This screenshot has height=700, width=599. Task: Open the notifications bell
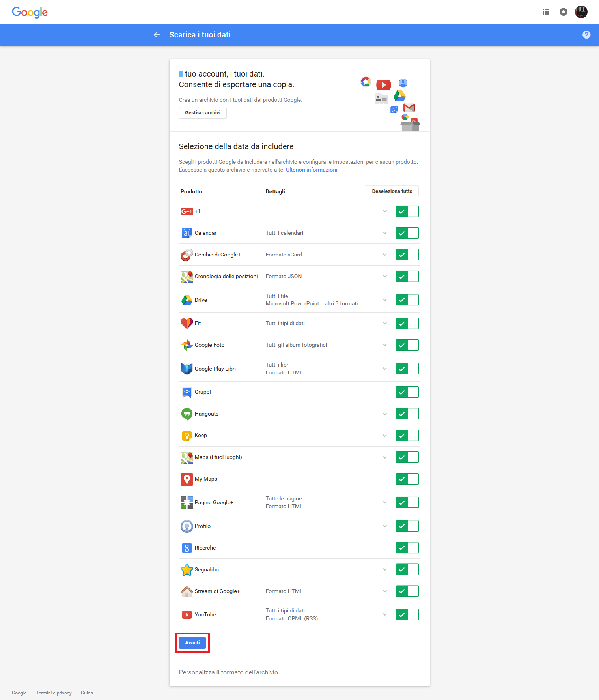(564, 12)
